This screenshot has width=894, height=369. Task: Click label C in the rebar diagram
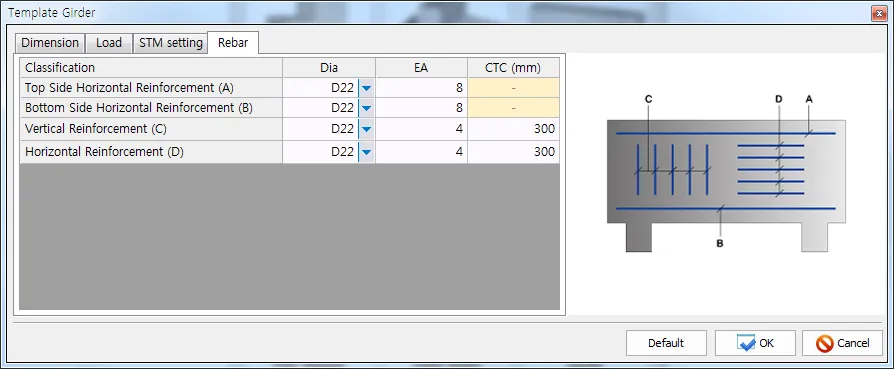click(648, 99)
